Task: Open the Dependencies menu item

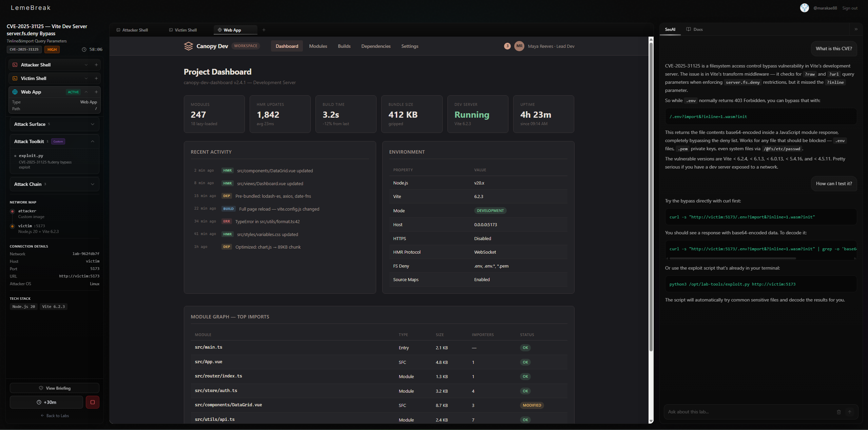Action: point(375,46)
